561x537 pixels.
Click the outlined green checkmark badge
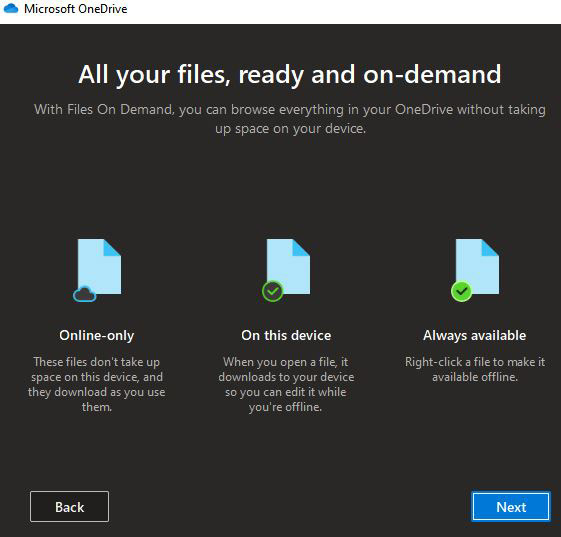[273, 291]
